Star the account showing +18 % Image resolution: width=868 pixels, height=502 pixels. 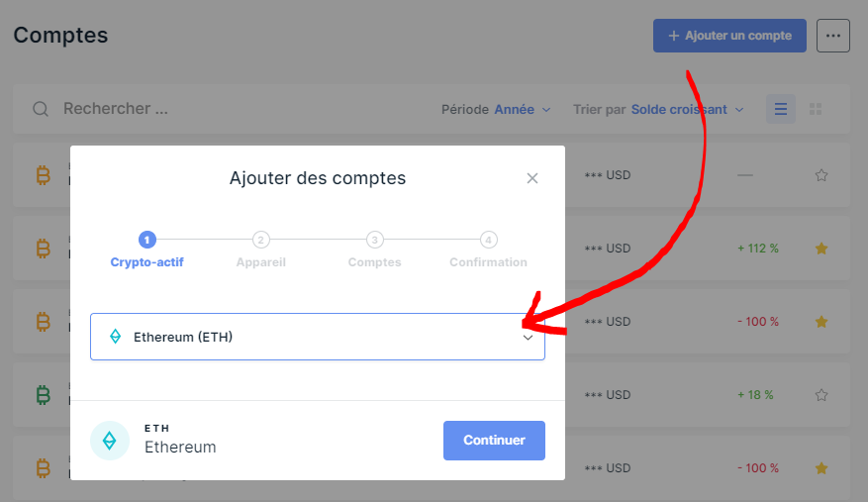(x=820, y=394)
